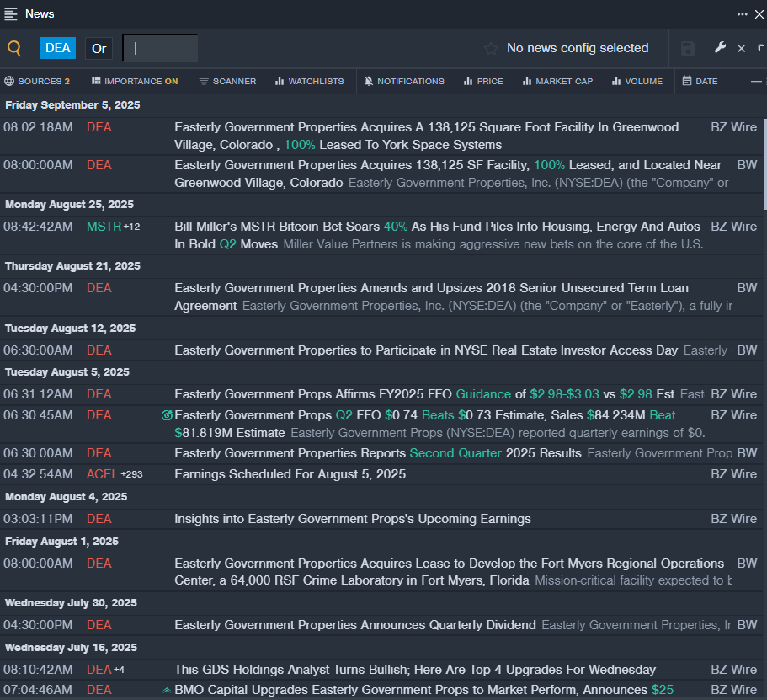Click the ticker search input field

tap(160, 48)
